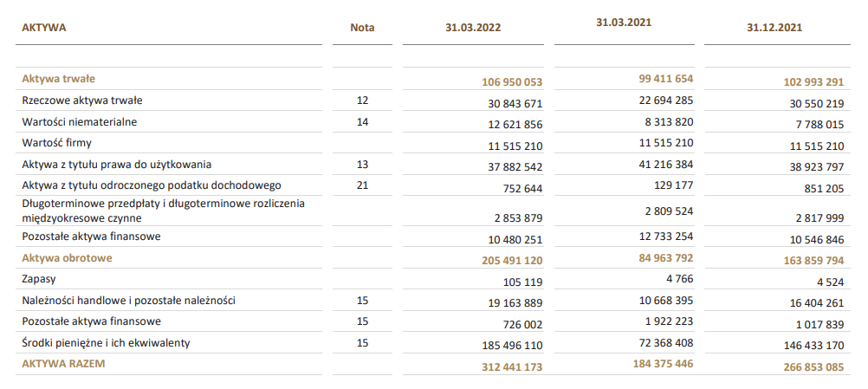The height and width of the screenshot is (389, 868).
Task: Click the AKTYWA column header
Action: coord(43,28)
